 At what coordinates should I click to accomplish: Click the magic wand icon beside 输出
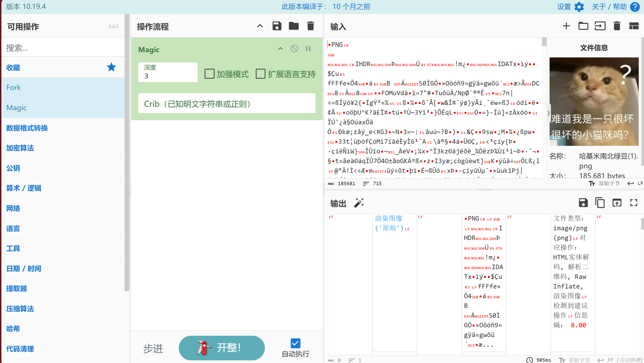pyautogui.click(x=359, y=203)
